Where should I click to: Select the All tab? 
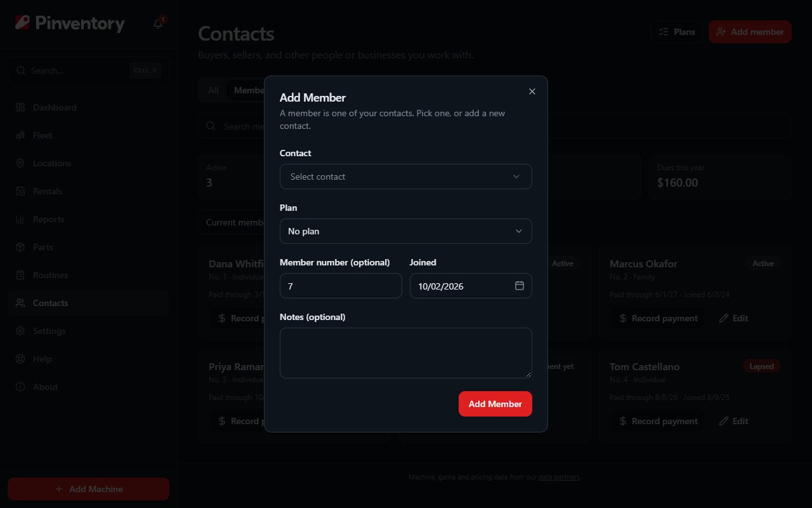click(213, 90)
